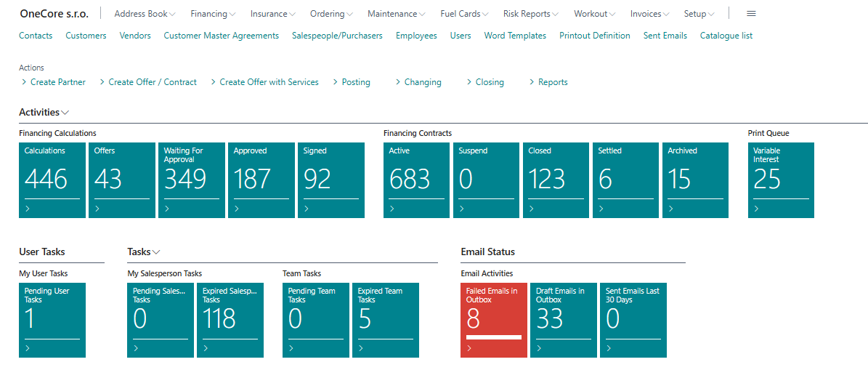
Task: Open the hamburger menu icon in top navigation
Action: [x=751, y=14]
